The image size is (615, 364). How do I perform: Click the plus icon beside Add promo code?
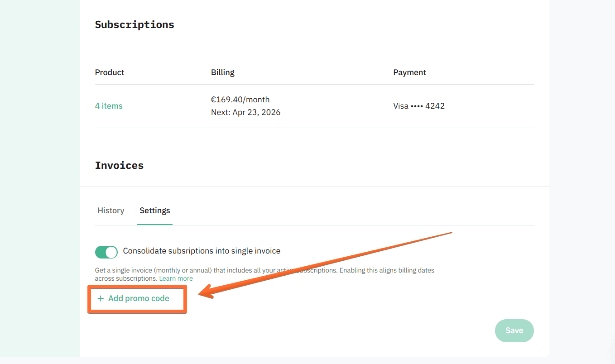100,298
